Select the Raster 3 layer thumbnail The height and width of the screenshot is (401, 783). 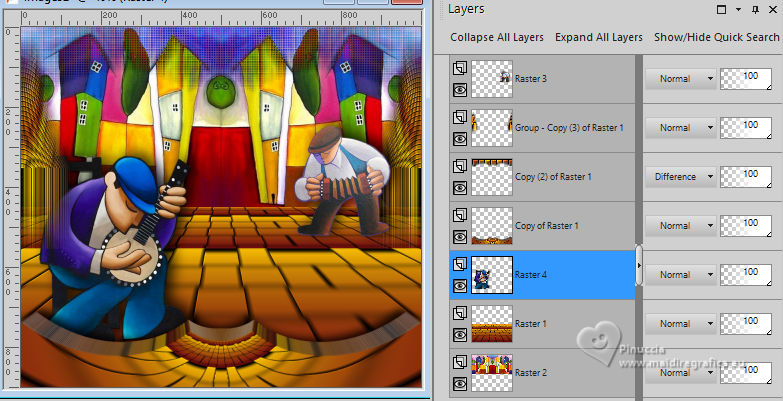[492, 79]
